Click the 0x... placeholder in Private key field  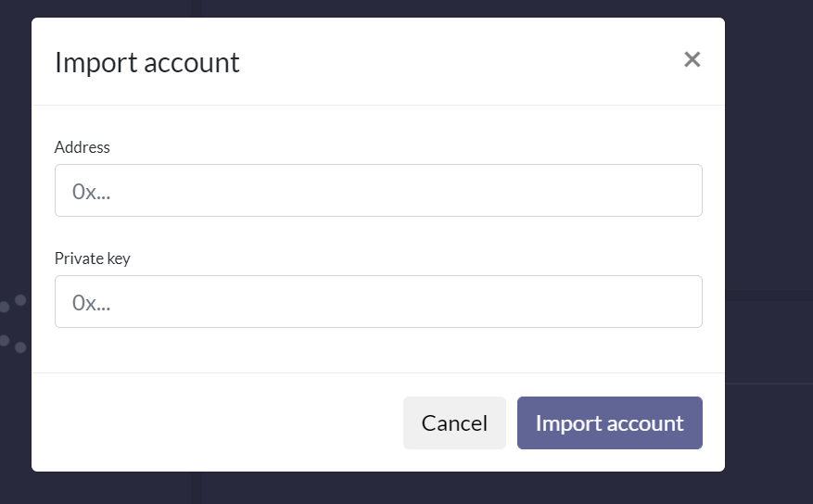pyautogui.click(x=92, y=303)
